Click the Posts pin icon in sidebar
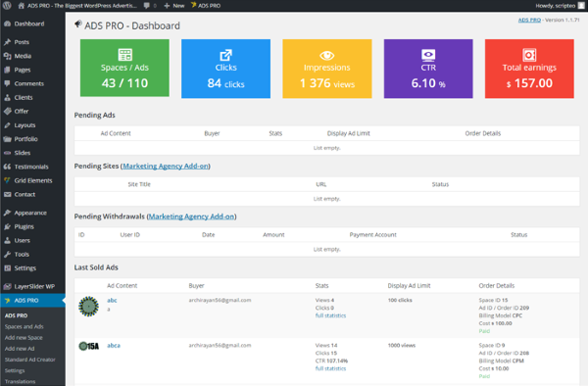The image size is (588, 386). pos(7,42)
